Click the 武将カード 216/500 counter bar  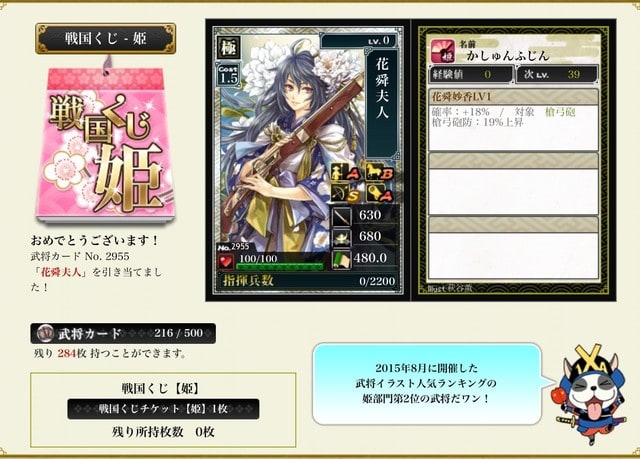click(123, 334)
